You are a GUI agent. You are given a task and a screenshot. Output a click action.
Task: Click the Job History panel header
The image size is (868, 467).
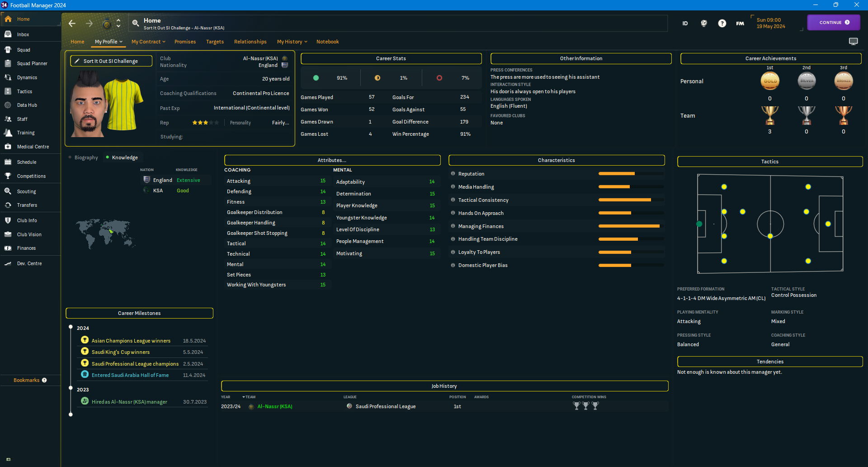(x=444, y=386)
